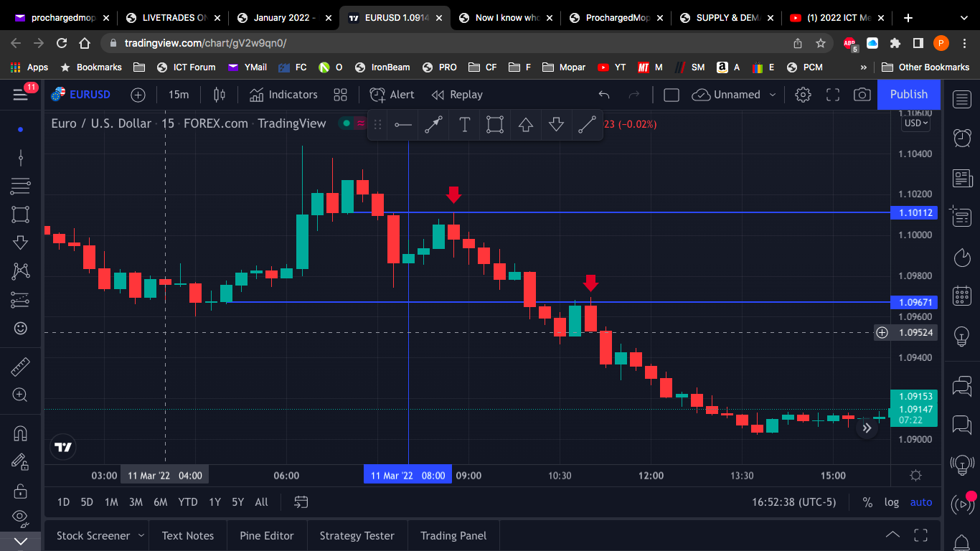Viewport: 980px width, 551px height.
Task: Select the Fib retracement lines tool
Action: click(x=21, y=186)
